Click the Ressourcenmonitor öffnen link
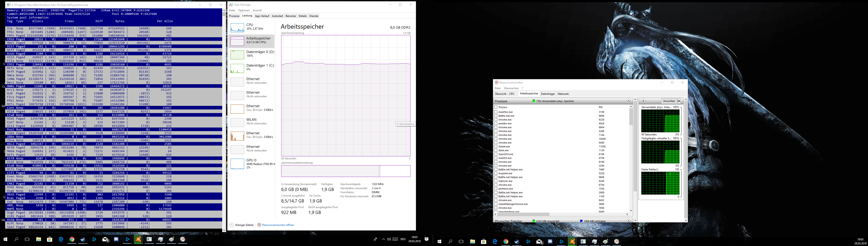 click(278, 225)
